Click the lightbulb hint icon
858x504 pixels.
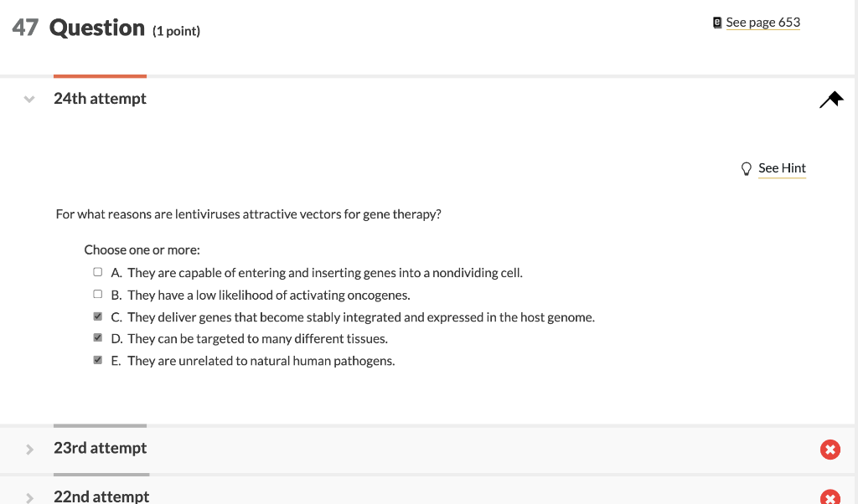point(747,168)
